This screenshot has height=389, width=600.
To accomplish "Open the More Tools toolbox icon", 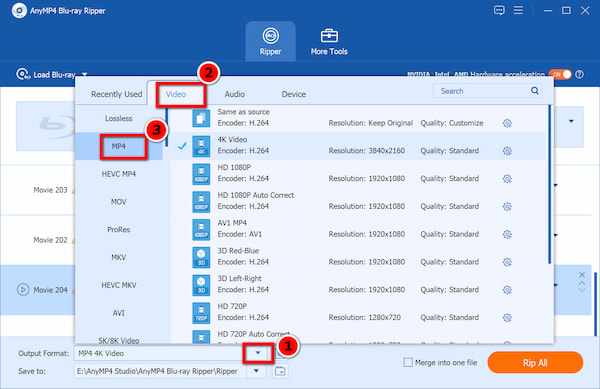I will tap(329, 36).
